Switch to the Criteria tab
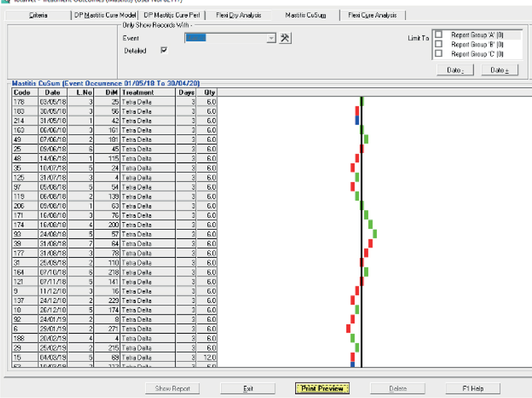 tap(38, 15)
